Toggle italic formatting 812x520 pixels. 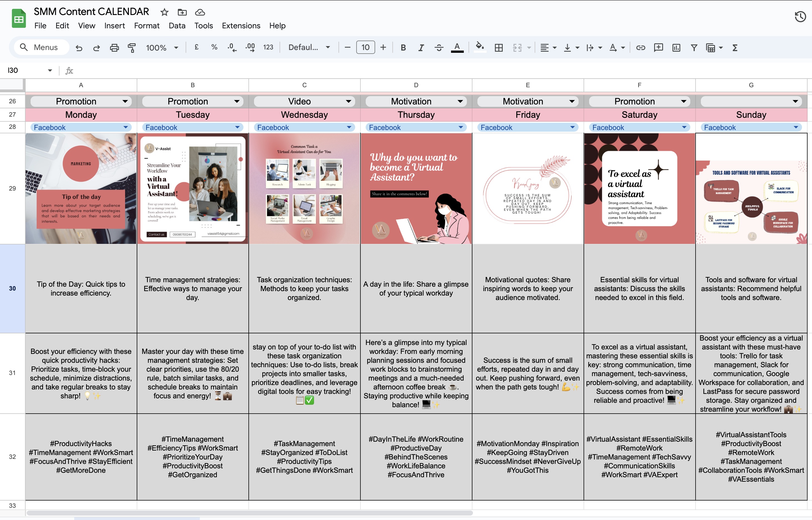click(x=421, y=47)
